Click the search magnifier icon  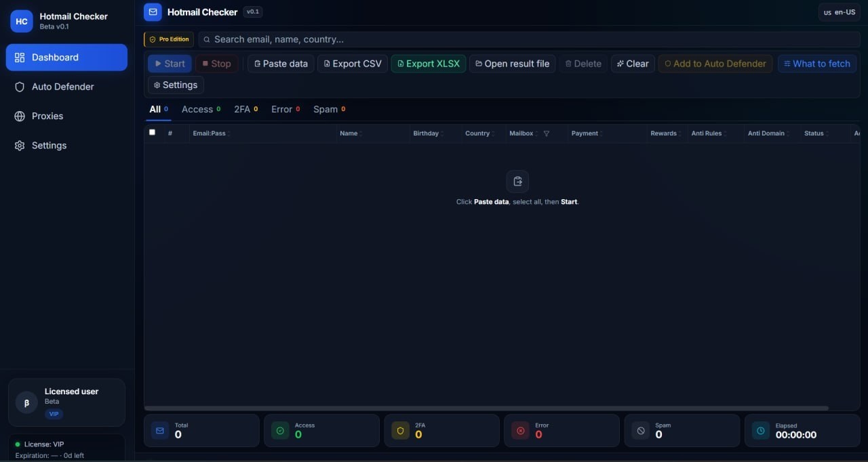[x=207, y=39]
